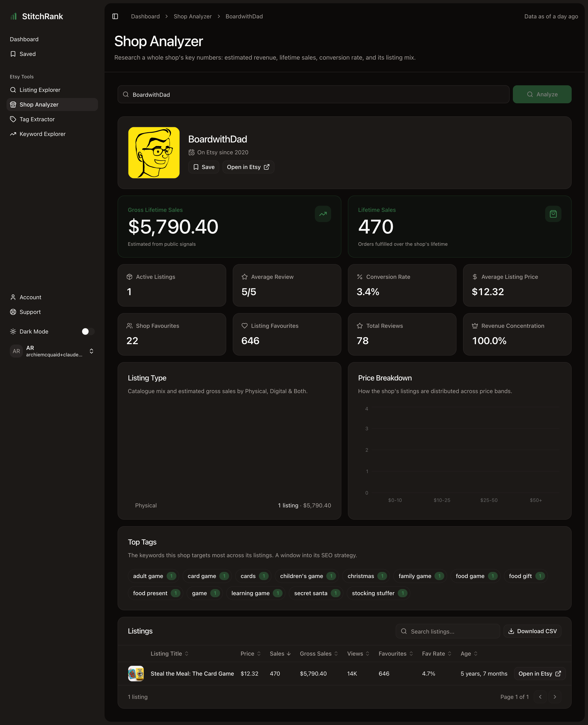Click the Active Listings box icon
This screenshot has width=588, height=725.
[x=129, y=277]
